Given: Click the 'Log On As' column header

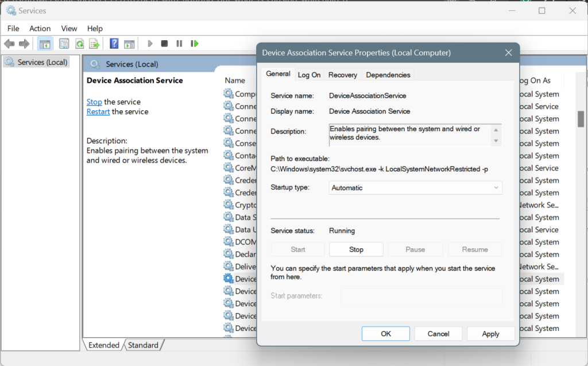Looking at the screenshot, I should [535, 80].
